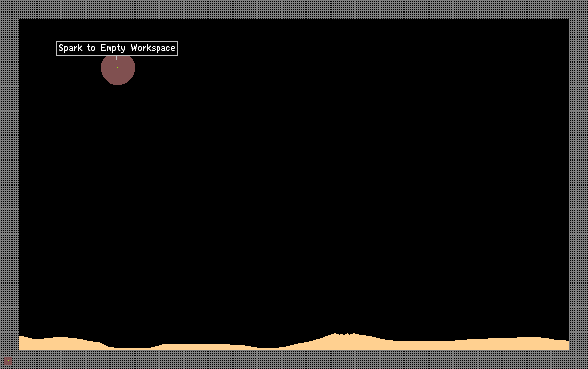The image size is (588, 369).
Task: Click the Spark element swatch in bottom-left corner
Action: click(x=8, y=361)
